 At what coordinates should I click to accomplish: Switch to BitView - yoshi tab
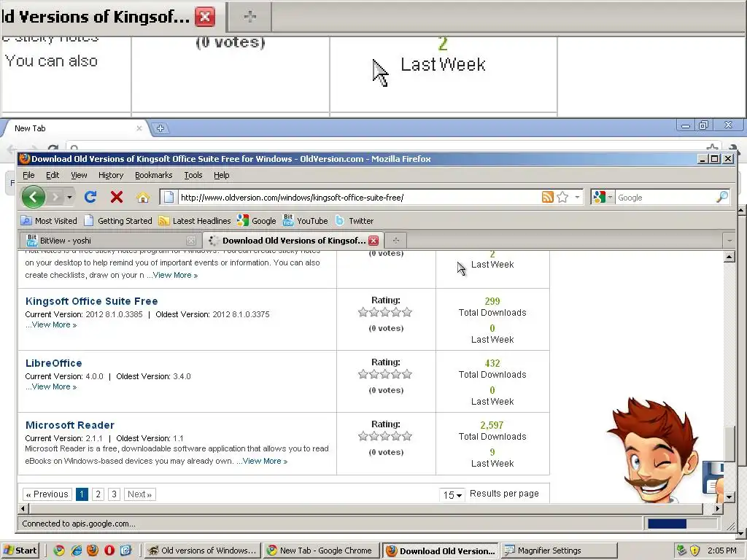point(110,241)
